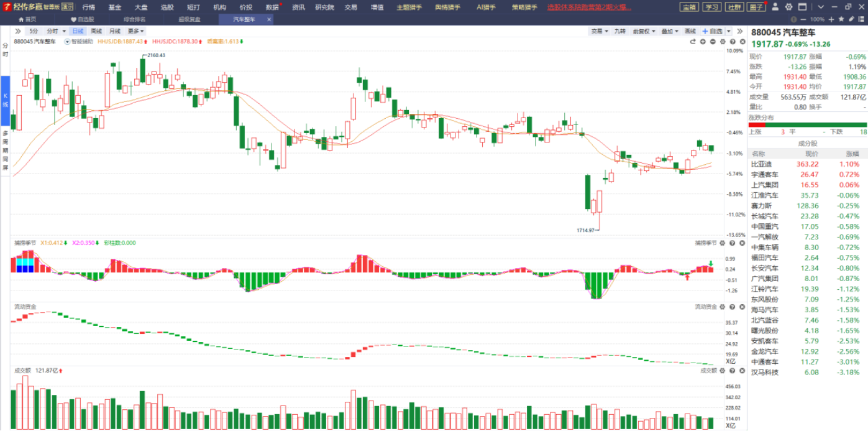Zoom in with the chart plus icon
868x431 pixels.
[x=703, y=42]
